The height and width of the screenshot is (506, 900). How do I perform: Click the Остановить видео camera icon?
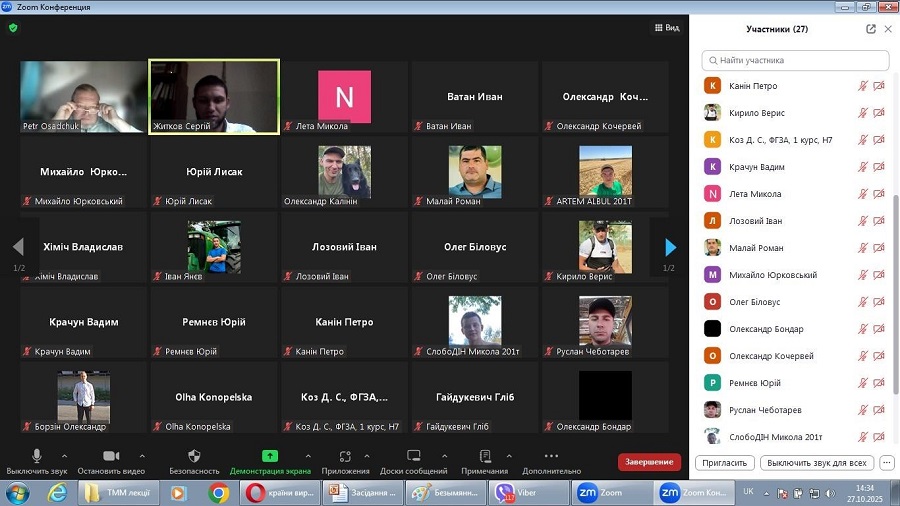pyautogui.click(x=111, y=456)
